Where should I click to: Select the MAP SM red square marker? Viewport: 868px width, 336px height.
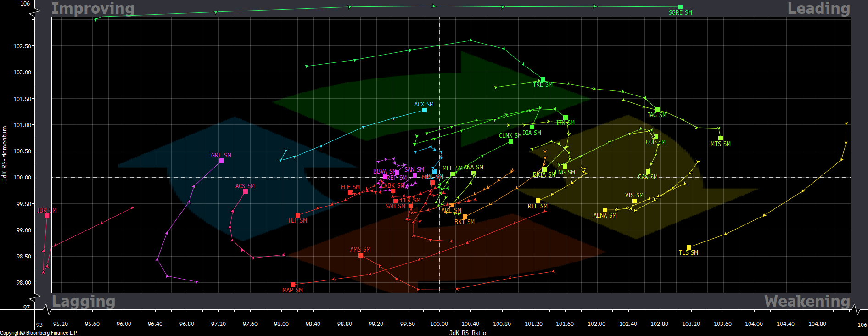point(293,285)
